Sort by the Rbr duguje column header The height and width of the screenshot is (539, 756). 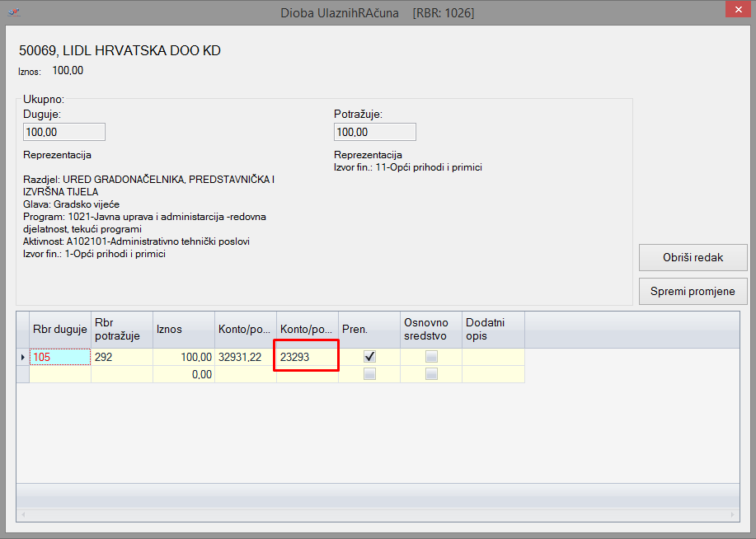(60, 330)
